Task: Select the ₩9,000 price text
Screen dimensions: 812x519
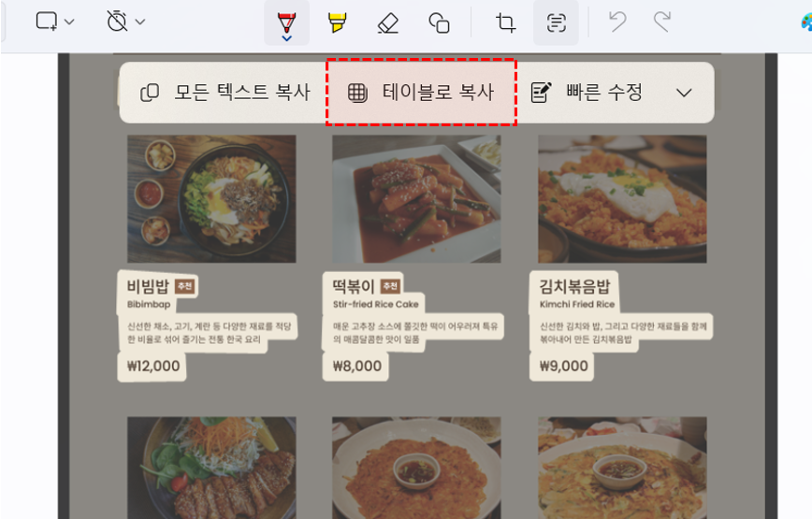Action: (563, 367)
